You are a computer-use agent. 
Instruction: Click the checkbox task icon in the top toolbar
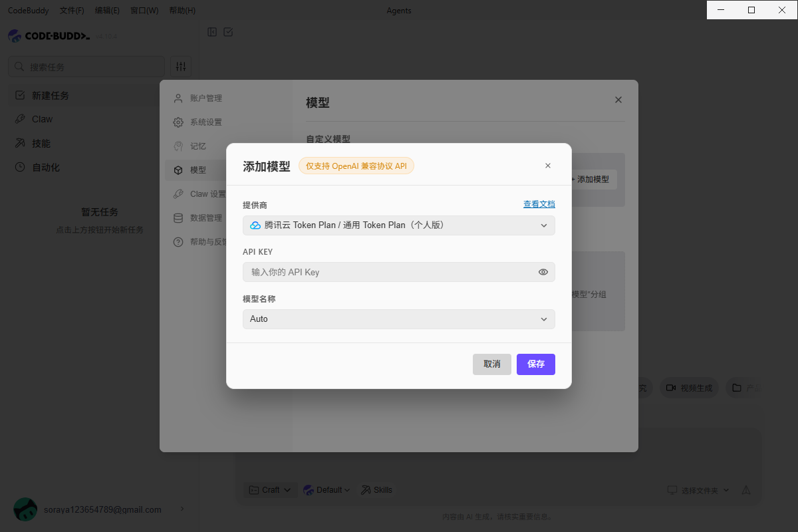pyautogui.click(x=228, y=32)
